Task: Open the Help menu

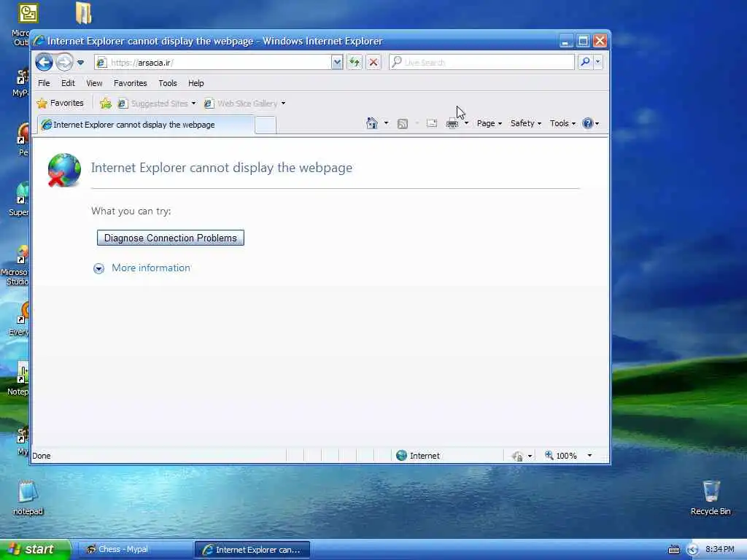Action: coord(196,83)
